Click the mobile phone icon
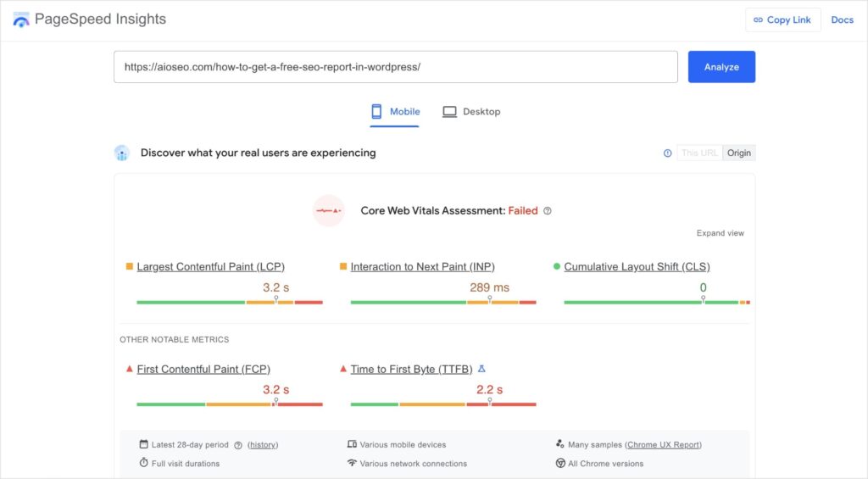 point(376,111)
